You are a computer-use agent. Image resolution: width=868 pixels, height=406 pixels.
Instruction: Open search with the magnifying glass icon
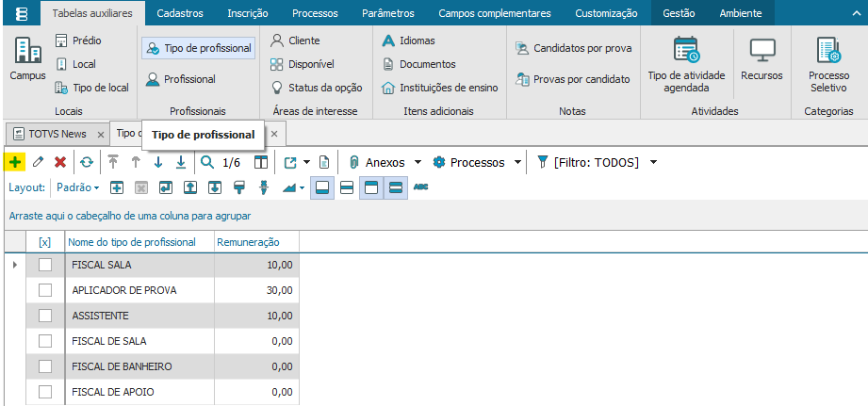point(207,162)
